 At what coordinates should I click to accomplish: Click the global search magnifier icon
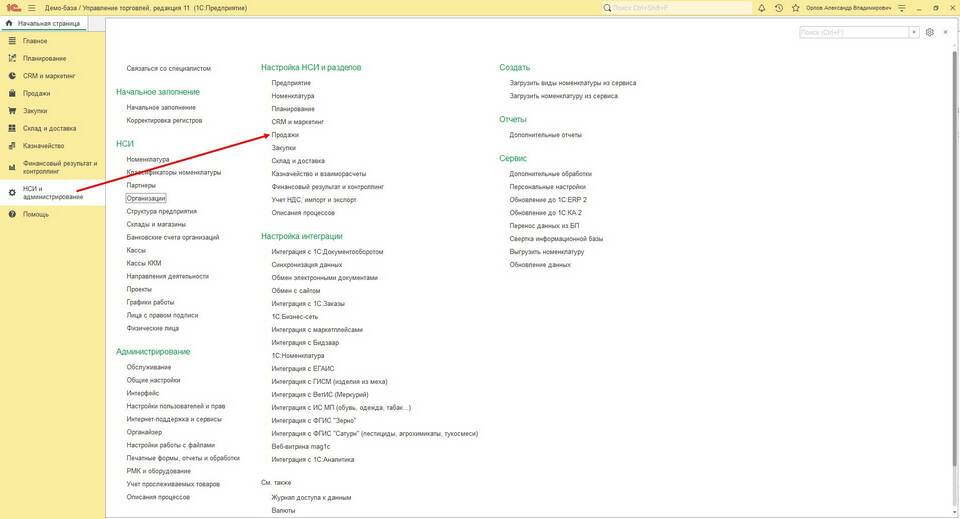point(607,8)
